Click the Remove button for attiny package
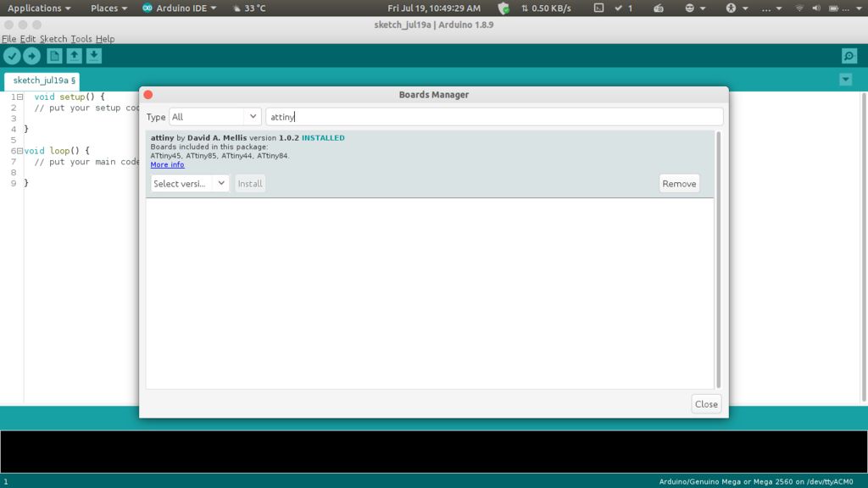Screen dimensions: 868x488 click(x=678, y=183)
